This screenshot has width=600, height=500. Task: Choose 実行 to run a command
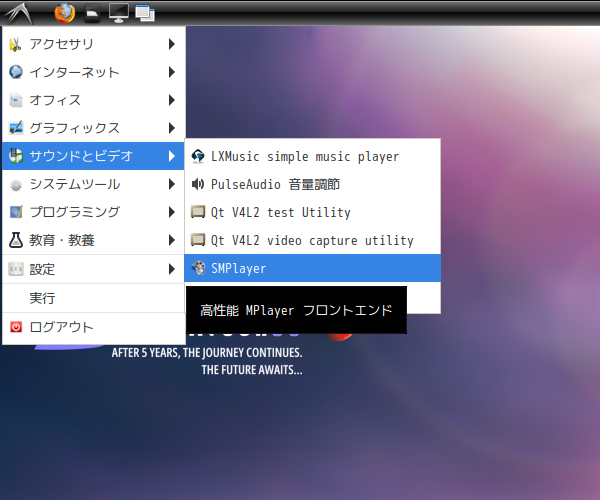(x=94, y=298)
